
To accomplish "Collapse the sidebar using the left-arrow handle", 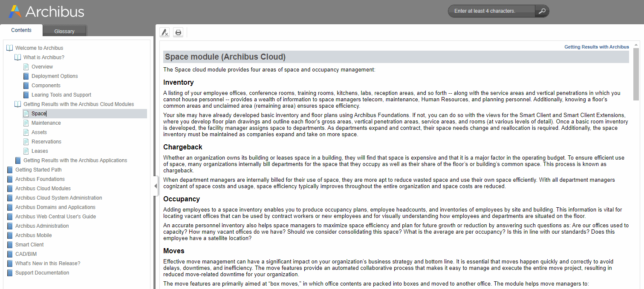I will pyautogui.click(x=155, y=186).
